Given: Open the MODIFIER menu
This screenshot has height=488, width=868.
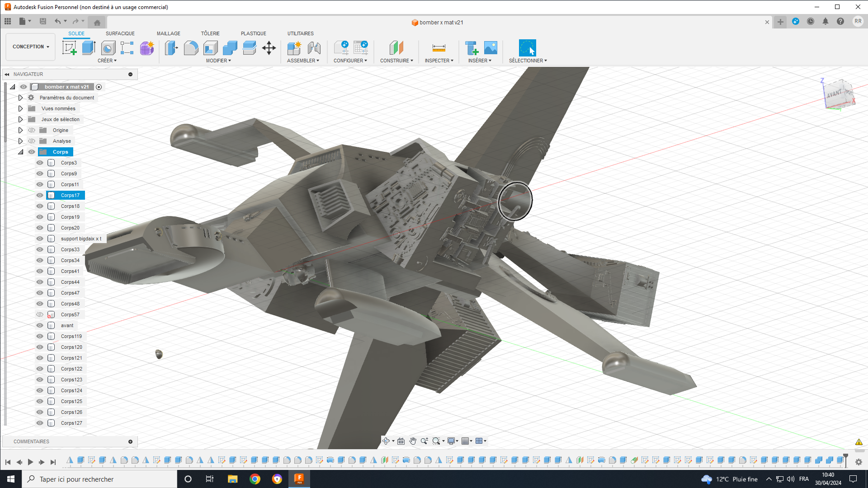Looking at the screenshot, I should coord(218,61).
